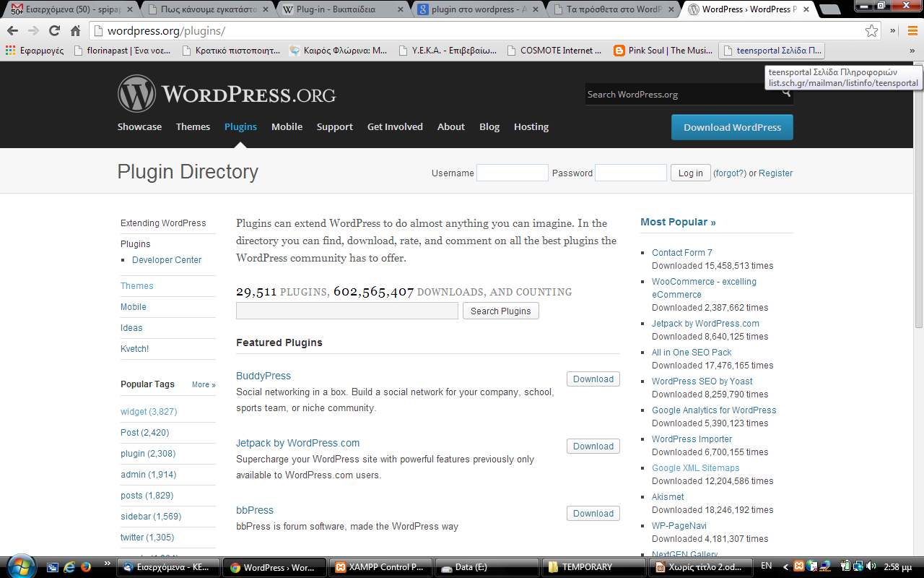The width and height of the screenshot is (924, 578).
Task: Open the Support nav item
Action: pos(334,126)
